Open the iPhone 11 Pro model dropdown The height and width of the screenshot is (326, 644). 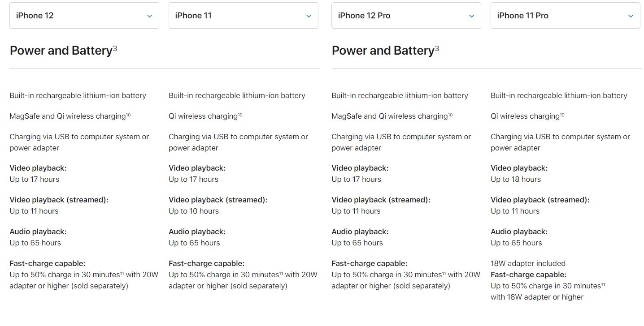(565, 16)
